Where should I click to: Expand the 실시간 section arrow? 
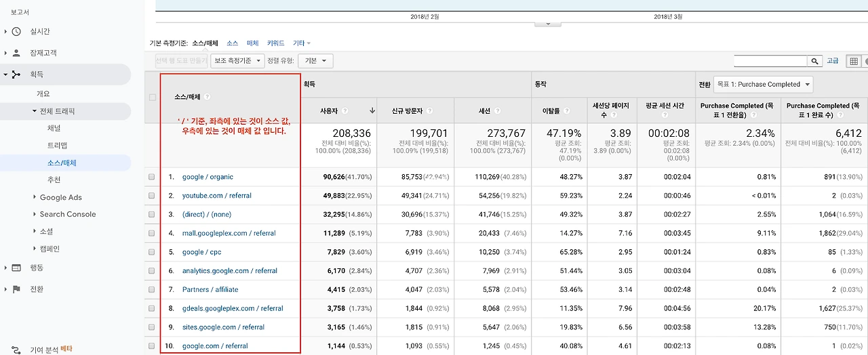5,31
